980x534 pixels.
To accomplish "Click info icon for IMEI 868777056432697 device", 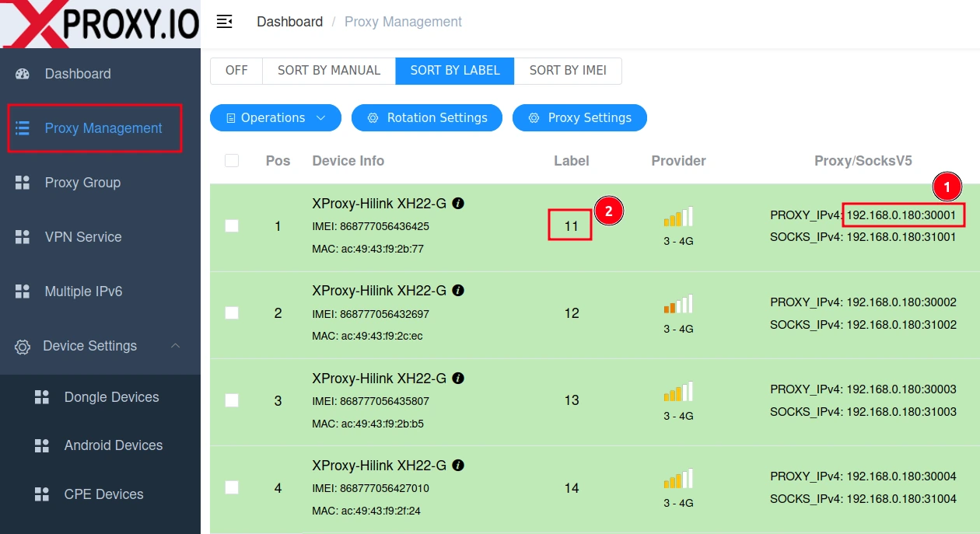I will (458, 290).
